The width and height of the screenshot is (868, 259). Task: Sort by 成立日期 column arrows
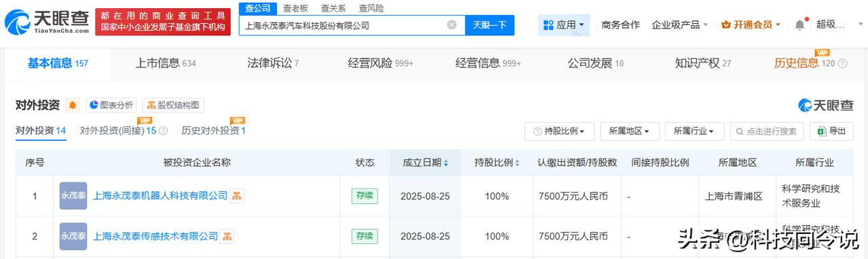click(x=446, y=163)
